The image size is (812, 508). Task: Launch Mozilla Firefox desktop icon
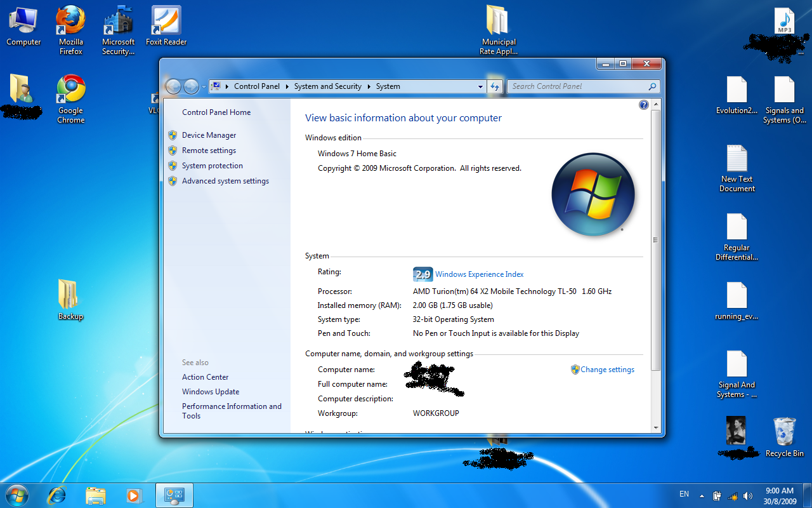tap(70, 19)
